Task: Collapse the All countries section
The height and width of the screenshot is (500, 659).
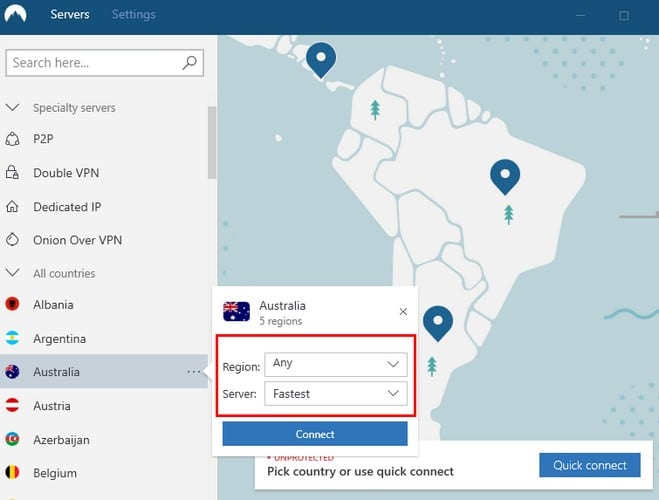Action: point(12,273)
